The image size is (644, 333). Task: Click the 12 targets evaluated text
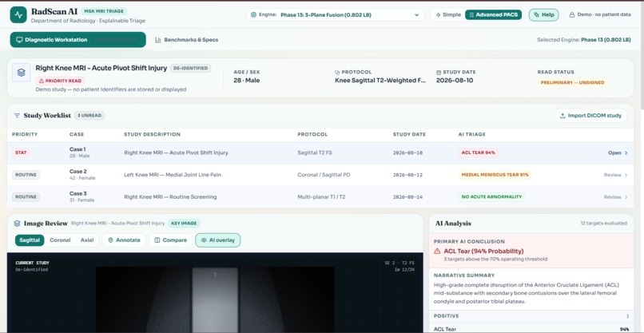point(603,224)
